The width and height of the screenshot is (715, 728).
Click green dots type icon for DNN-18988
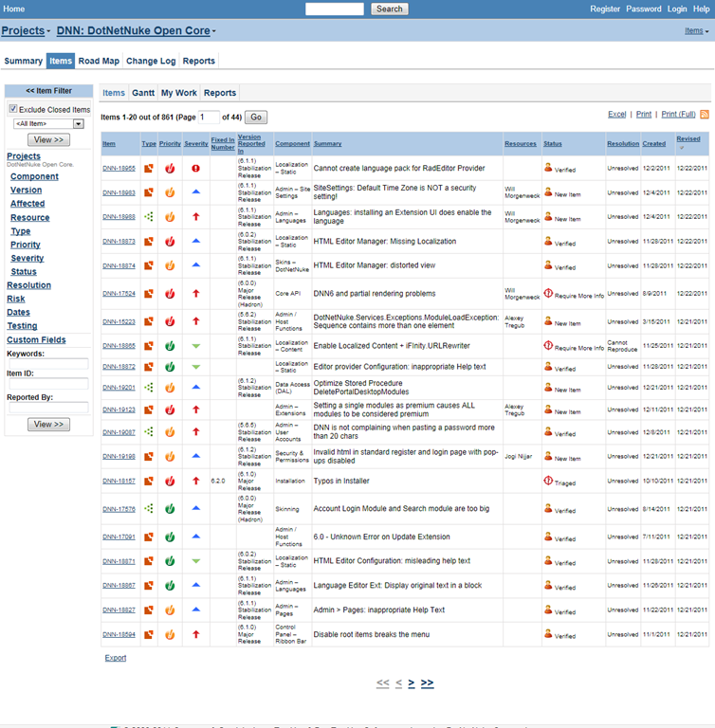[x=149, y=216]
